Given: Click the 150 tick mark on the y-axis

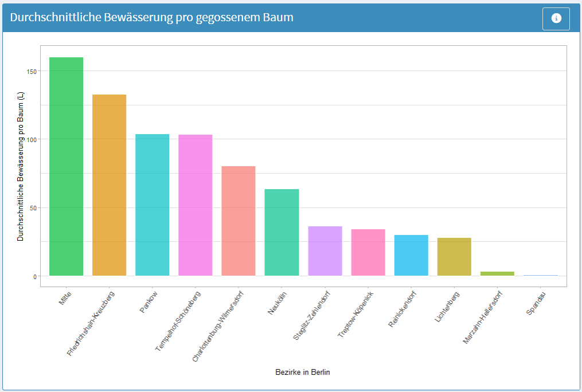Looking at the screenshot, I should coord(32,72).
